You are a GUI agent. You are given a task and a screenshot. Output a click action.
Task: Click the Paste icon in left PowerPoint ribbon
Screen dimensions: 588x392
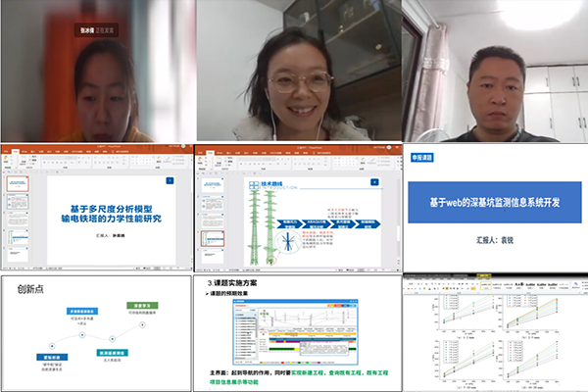coord(8,159)
